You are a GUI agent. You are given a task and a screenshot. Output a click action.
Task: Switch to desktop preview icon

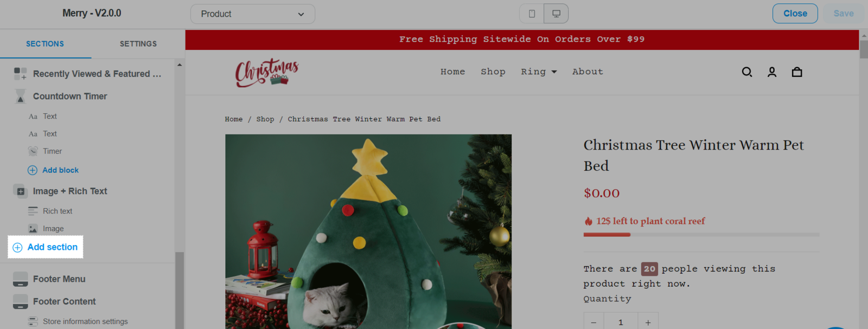556,14
